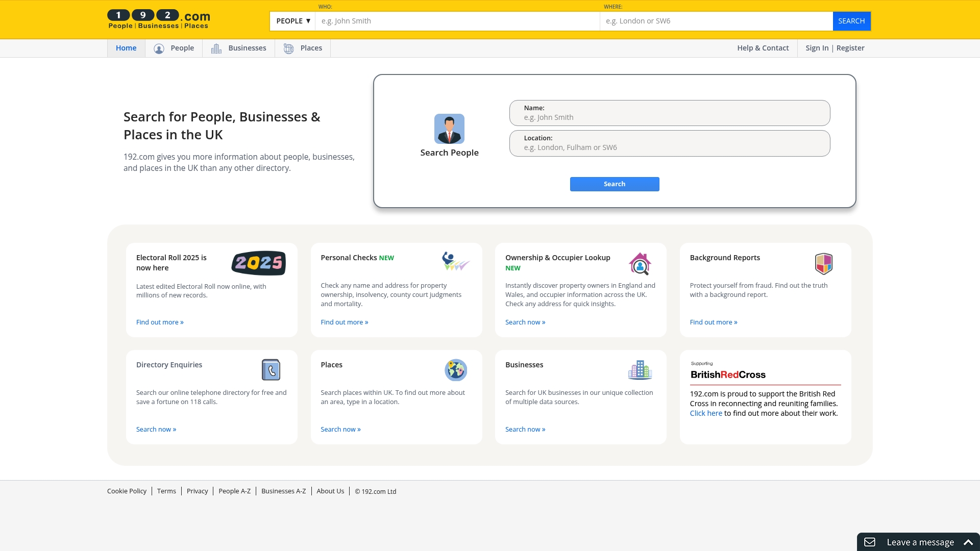Click the 2025 Electoral Roll badge
Screen dimensions: 980x551
[x=259, y=263]
